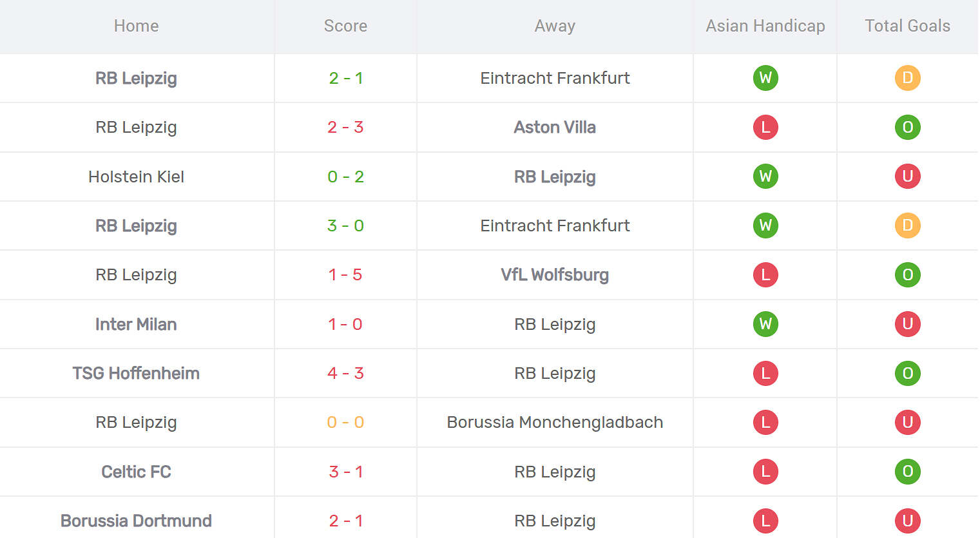Click the W badge in the Inter Milan row
980x538 pixels.
[x=765, y=324]
